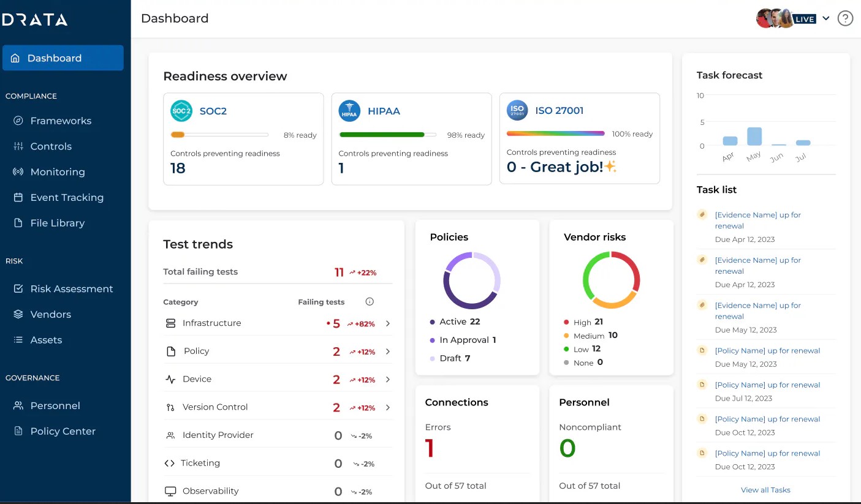Click the ISO 27001 badge icon
Image resolution: width=861 pixels, height=504 pixels.
tap(517, 110)
